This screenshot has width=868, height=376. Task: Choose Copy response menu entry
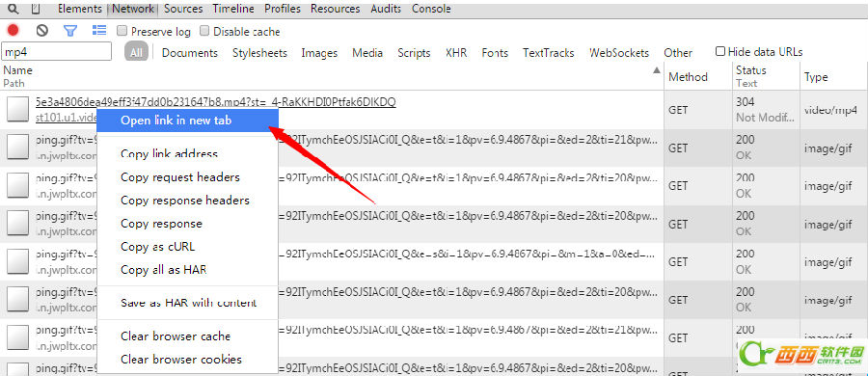point(187,223)
